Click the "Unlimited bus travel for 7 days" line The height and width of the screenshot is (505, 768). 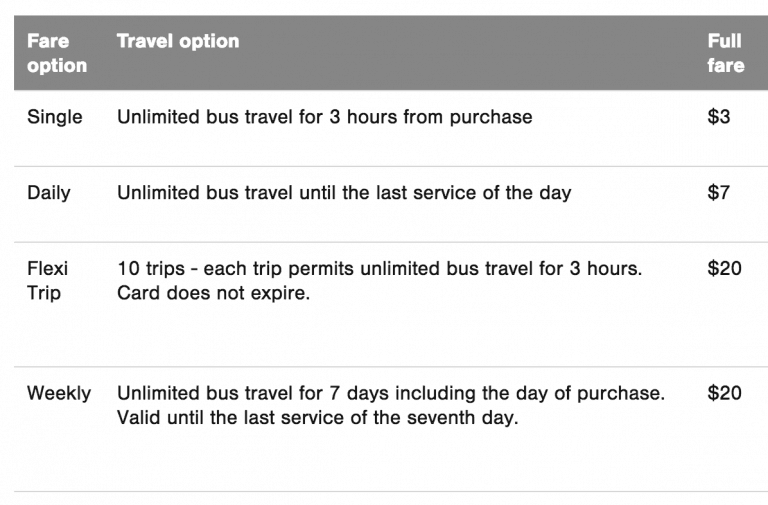(390, 393)
